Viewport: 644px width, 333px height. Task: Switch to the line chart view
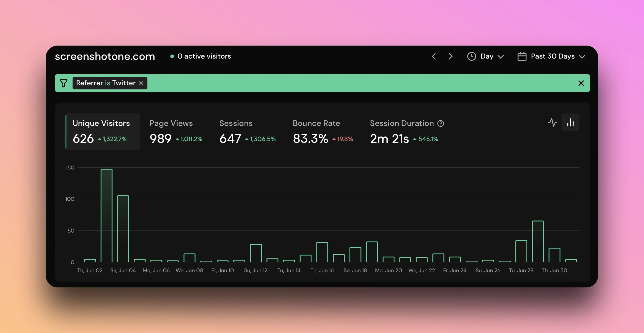pos(553,122)
